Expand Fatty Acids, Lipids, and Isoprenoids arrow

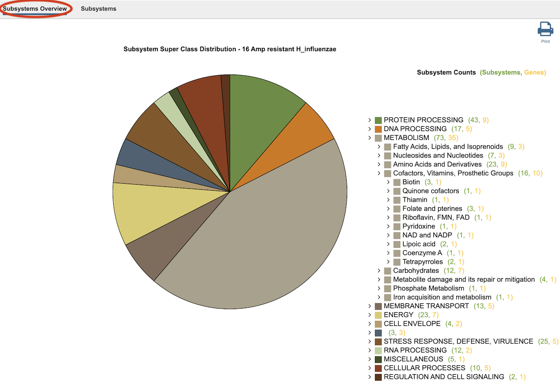[x=379, y=146]
